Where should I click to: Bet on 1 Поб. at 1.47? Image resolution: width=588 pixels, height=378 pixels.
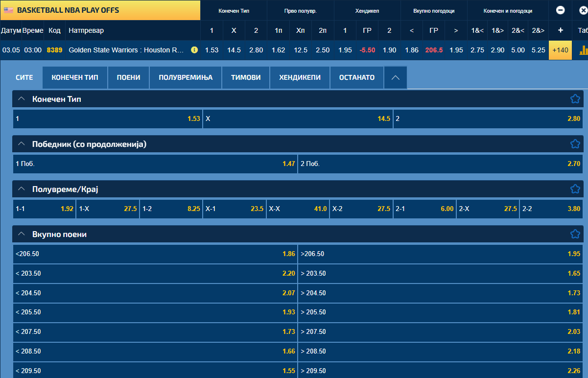coord(155,164)
